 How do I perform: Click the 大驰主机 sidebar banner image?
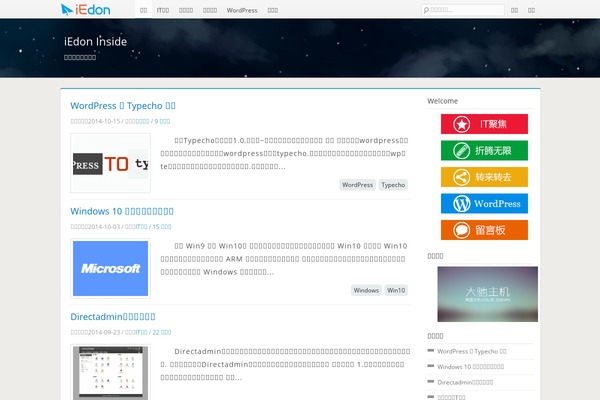[488, 294]
